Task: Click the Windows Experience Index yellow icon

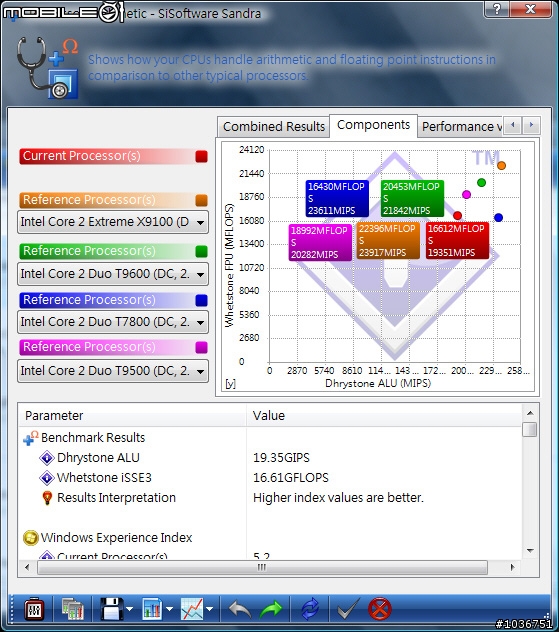Action: pos(31,538)
